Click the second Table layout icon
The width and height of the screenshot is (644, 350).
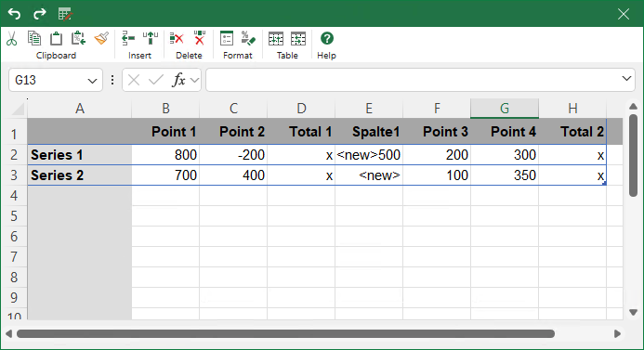point(298,39)
